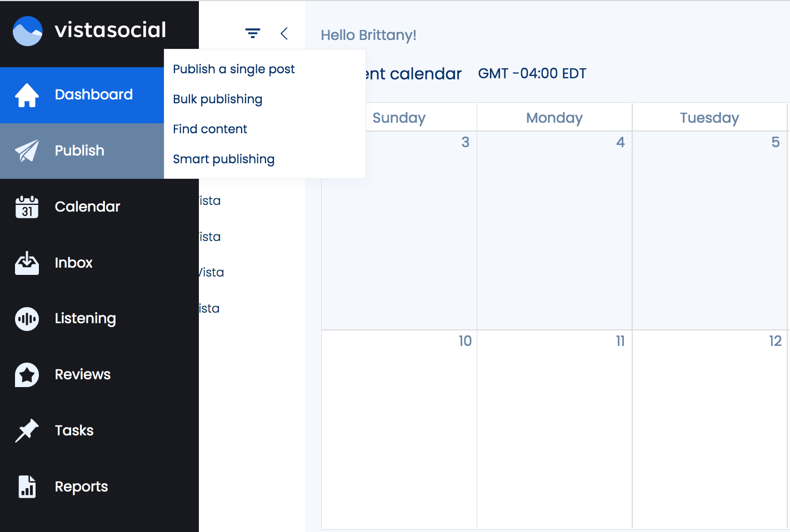Open Inbox via the inbox tray icon

27,263
